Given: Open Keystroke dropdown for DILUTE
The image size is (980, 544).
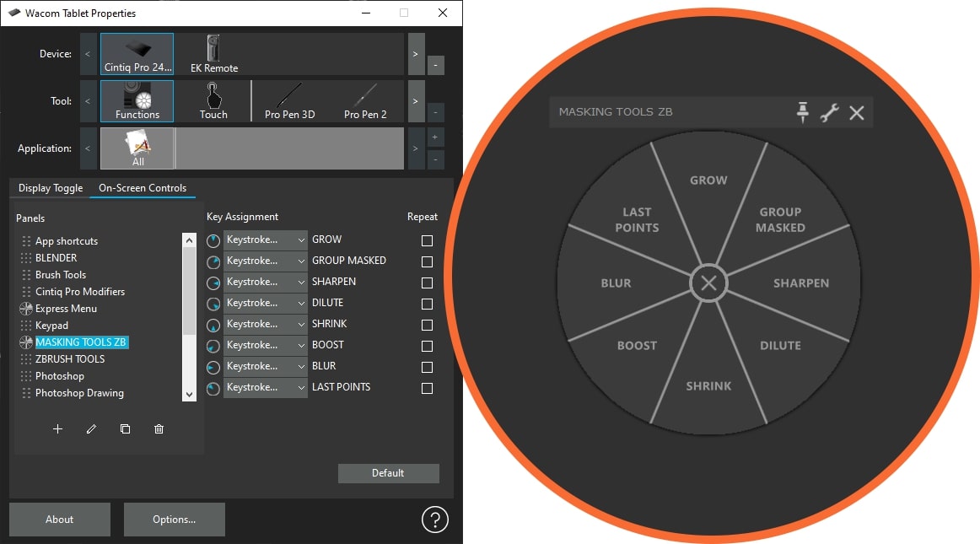Looking at the screenshot, I should [266, 304].
